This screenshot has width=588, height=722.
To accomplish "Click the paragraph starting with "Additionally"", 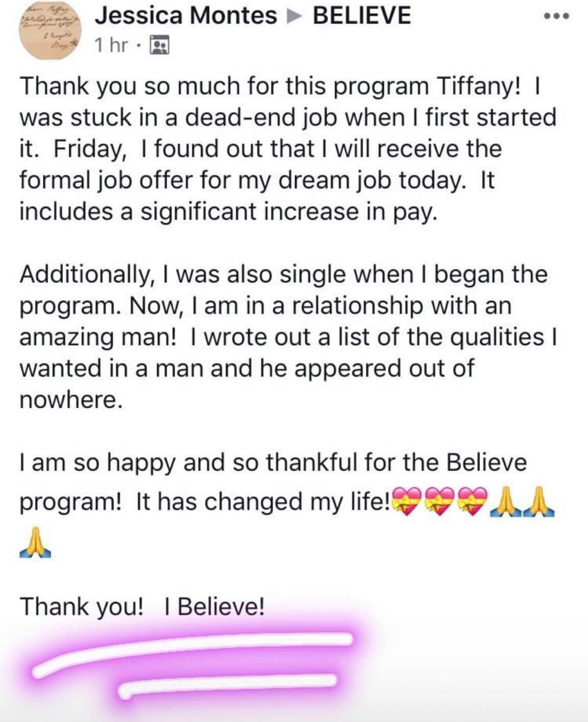I will tap(289, 337).
